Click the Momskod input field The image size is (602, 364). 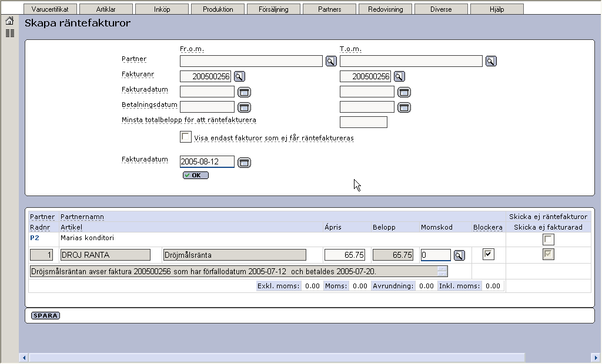(436, 255)
